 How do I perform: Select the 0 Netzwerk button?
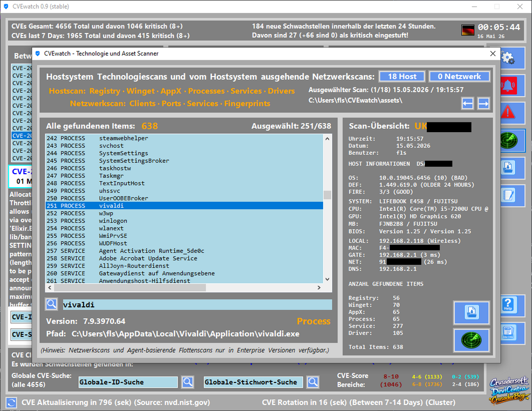pos(459,77)
